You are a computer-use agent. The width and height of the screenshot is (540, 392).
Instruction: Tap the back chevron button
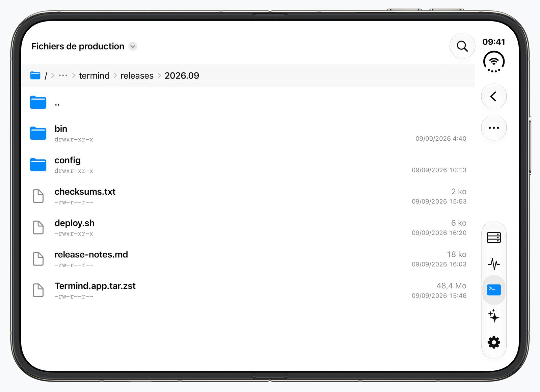[x=493, y=96]
